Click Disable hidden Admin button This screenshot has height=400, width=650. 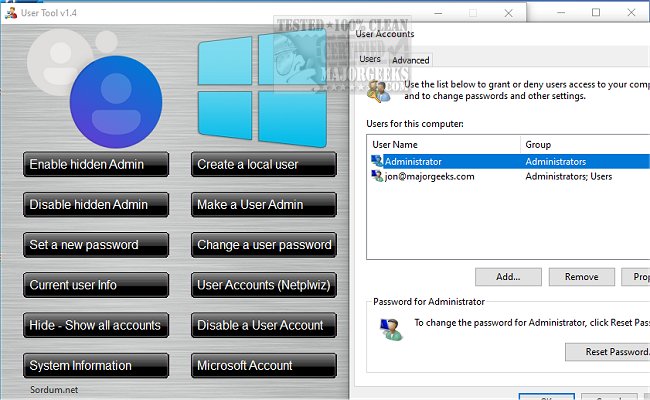[x=96, y=205]
